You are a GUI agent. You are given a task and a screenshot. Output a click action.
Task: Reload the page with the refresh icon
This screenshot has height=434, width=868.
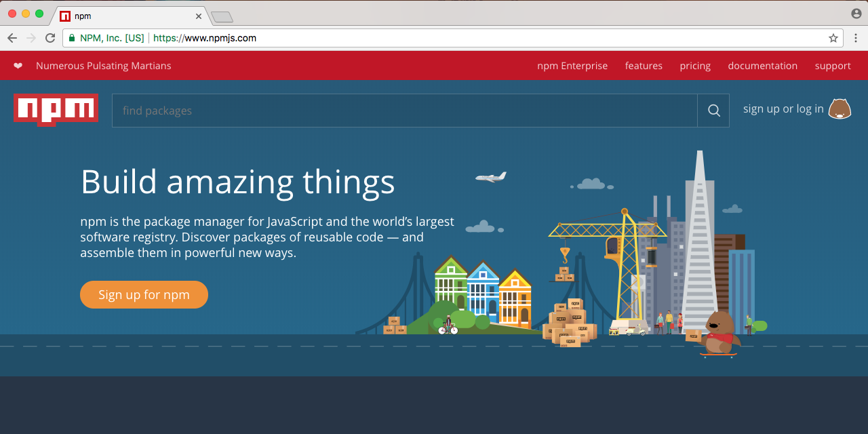click(50, 38)
